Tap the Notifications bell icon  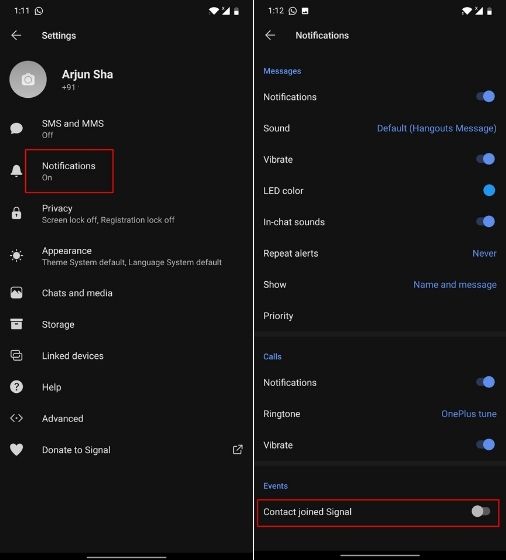pos(16,171)
